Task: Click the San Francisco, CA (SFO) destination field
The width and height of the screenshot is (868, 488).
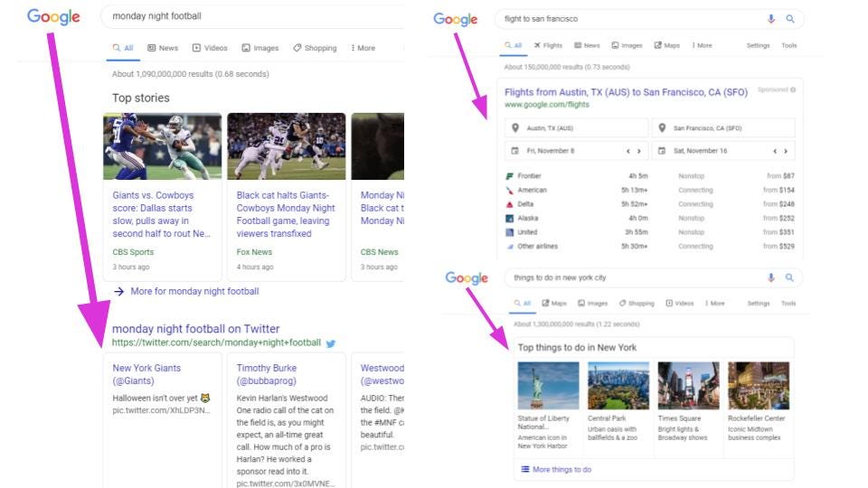Action: click(724, 128)
